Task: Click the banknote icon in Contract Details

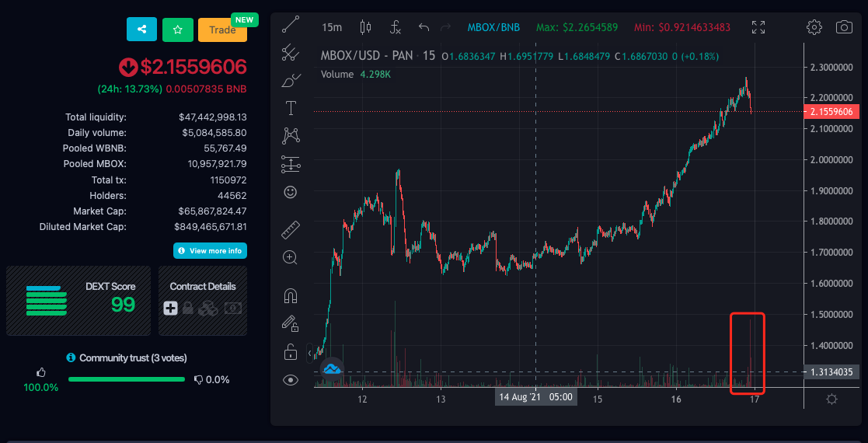Action: tap(233, 309)
